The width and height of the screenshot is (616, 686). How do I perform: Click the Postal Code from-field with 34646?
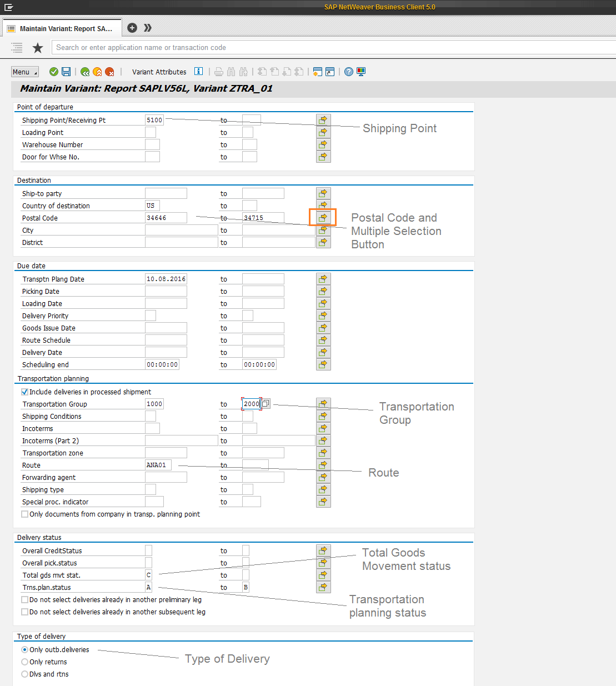pyautogui.click(x=166, y=218)
